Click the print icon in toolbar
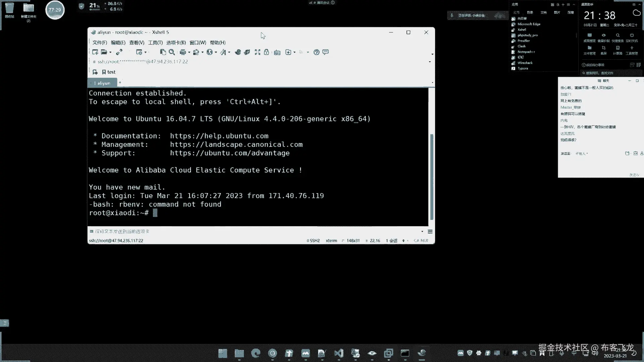Screen dimensions: 644x362 coord(183,52)
